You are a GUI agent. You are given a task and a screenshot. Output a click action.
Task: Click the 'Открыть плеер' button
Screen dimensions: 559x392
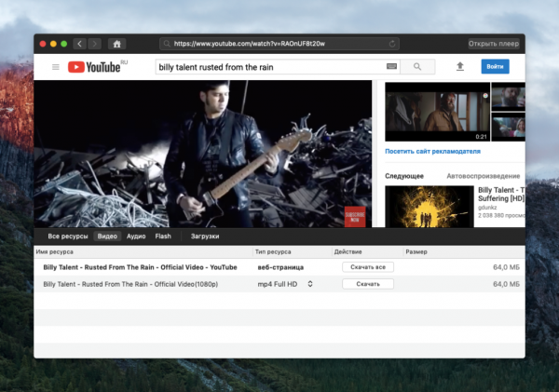pyautogui.click(x=494, y=44)
